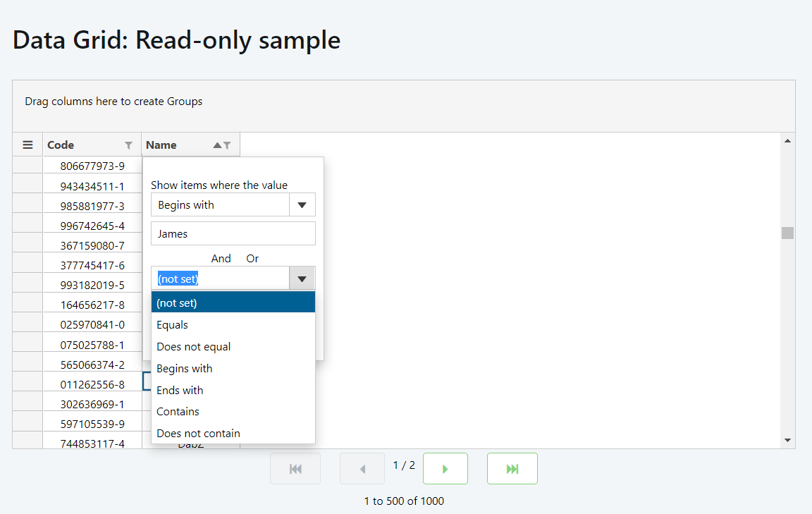Click the second filter condition dropdown arrow
This screenshot has width=812, height=514.
(302, 278)
